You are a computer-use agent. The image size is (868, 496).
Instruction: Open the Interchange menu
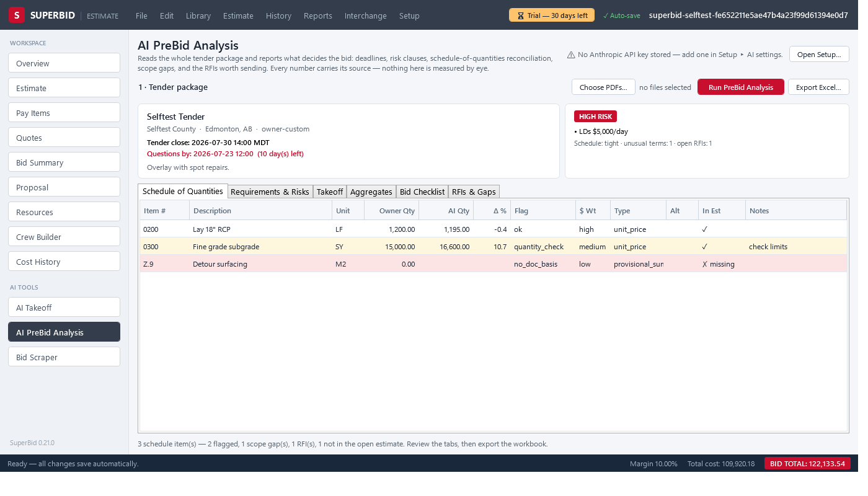(366, 15)
